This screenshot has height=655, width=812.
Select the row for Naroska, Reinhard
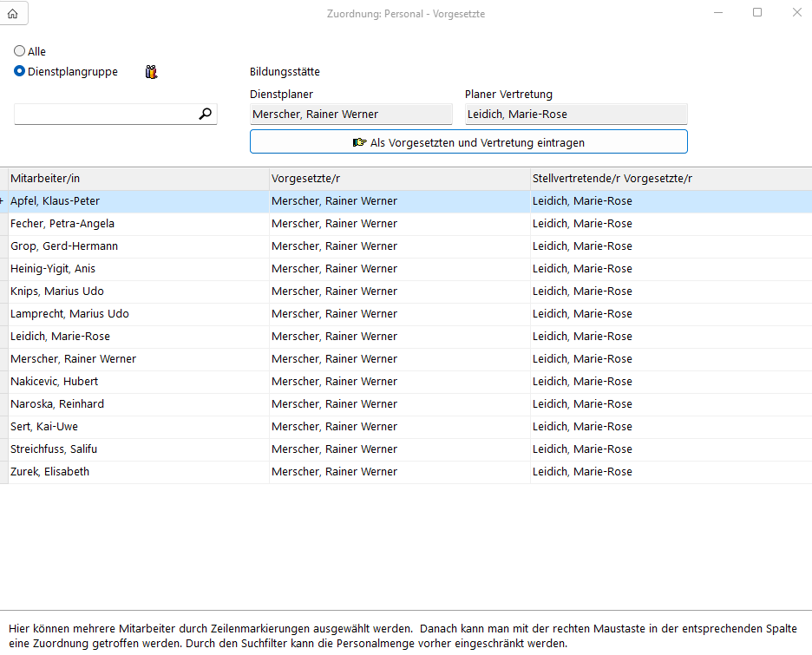pos(130,403)
